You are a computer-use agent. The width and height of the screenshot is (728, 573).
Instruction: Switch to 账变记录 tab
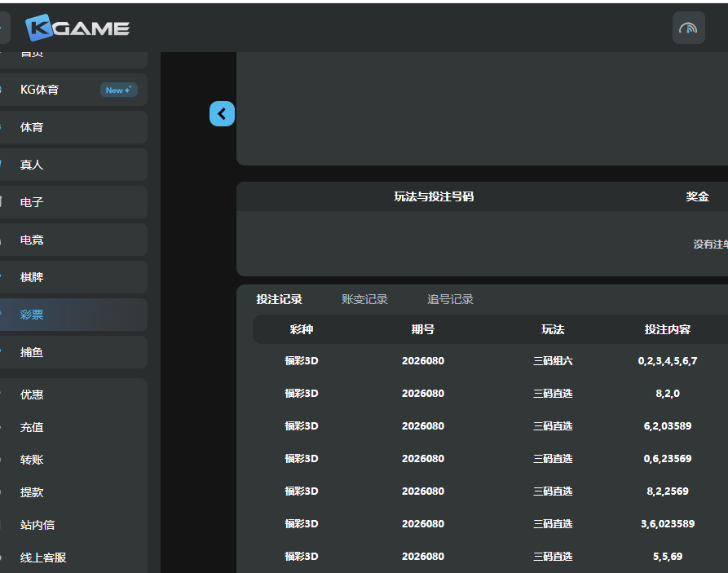click(x=364, y=299)
